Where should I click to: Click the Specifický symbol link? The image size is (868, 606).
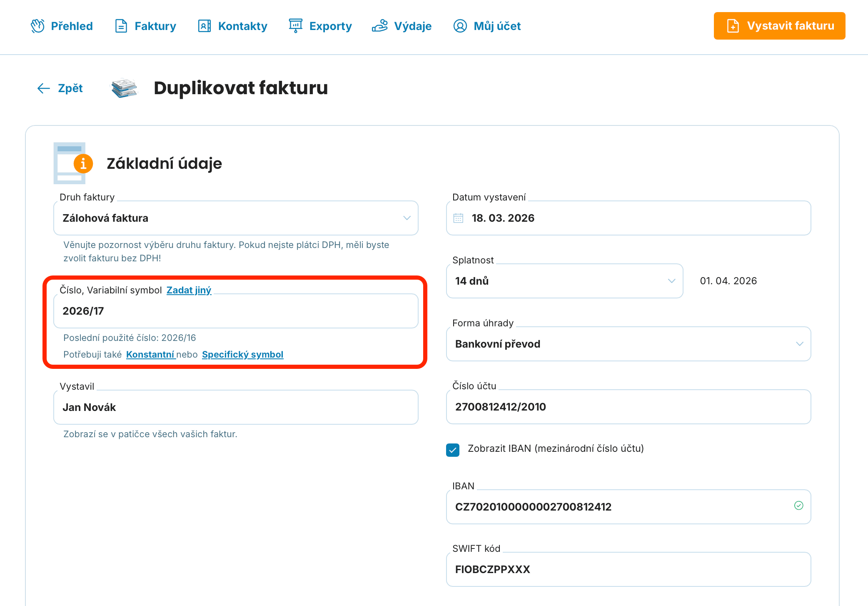[243, 354]
